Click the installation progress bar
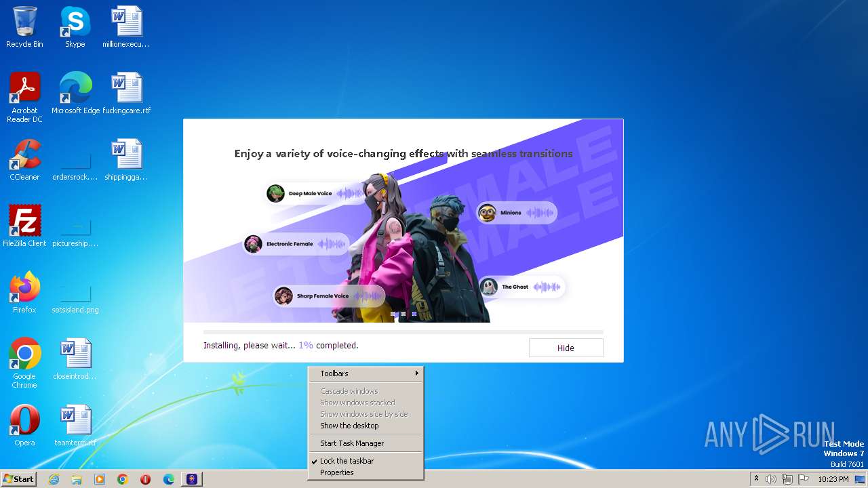The width and height of the screenshot is (868, 488). 403,332
